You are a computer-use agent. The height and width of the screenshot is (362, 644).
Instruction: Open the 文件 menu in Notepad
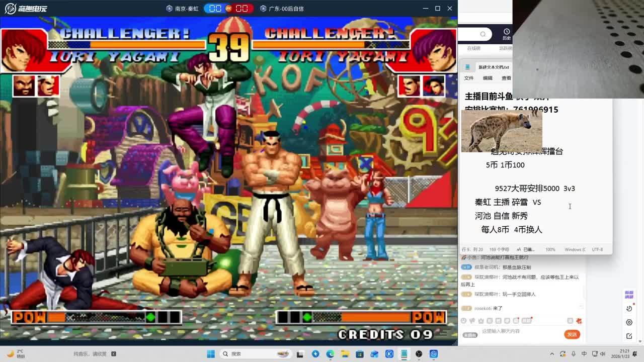pyautogui.click(x=469, y=78)
